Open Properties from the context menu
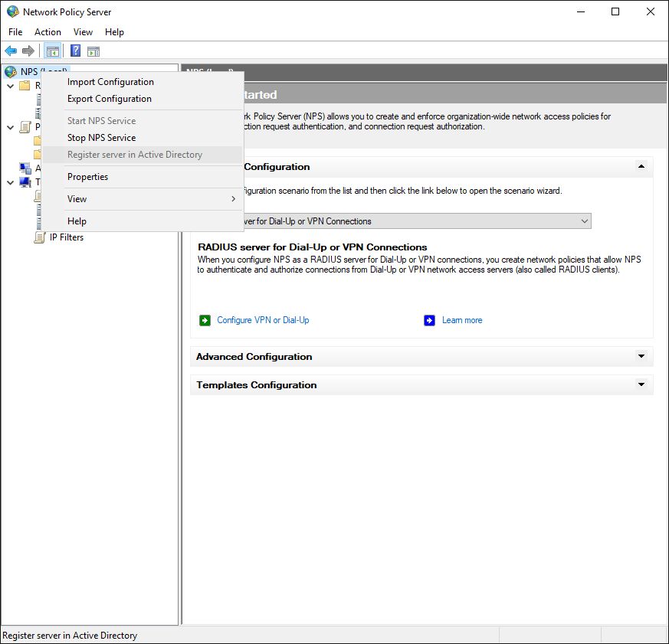Viewport: 669px width, 644px height. pyautogui.click(x=143, y=177)
